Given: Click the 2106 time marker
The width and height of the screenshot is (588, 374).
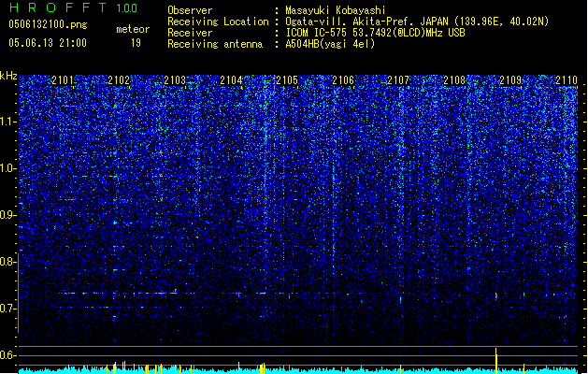Looking at the screenshot, I should [343, 80].
